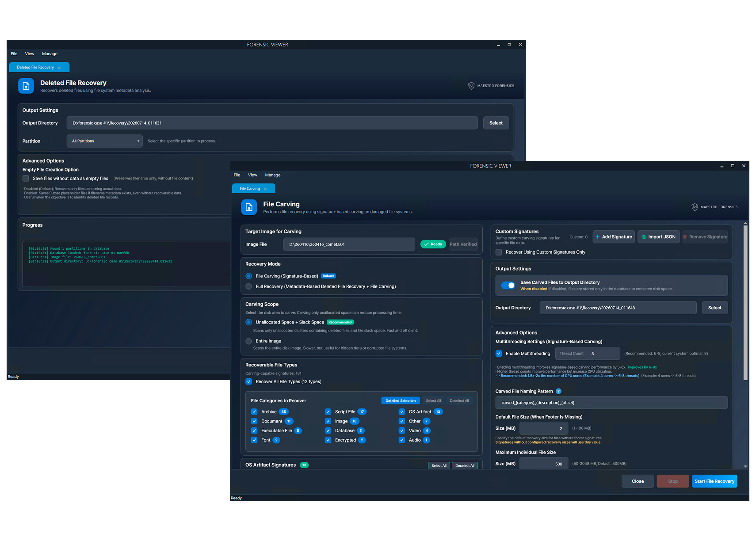Viewport: 756px width, 541px height.
Task: Check Save files without data as empty files
Action: click(x=26, y=179)
